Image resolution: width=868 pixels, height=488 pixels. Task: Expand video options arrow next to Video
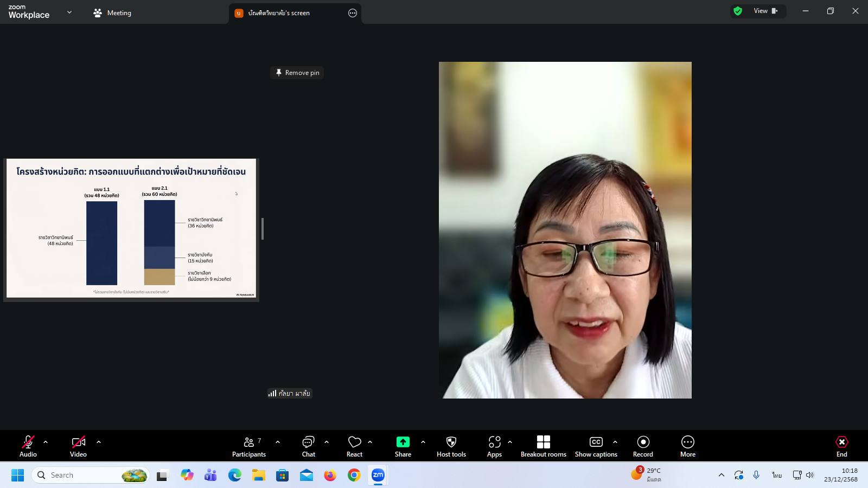(x=99, y=442)
